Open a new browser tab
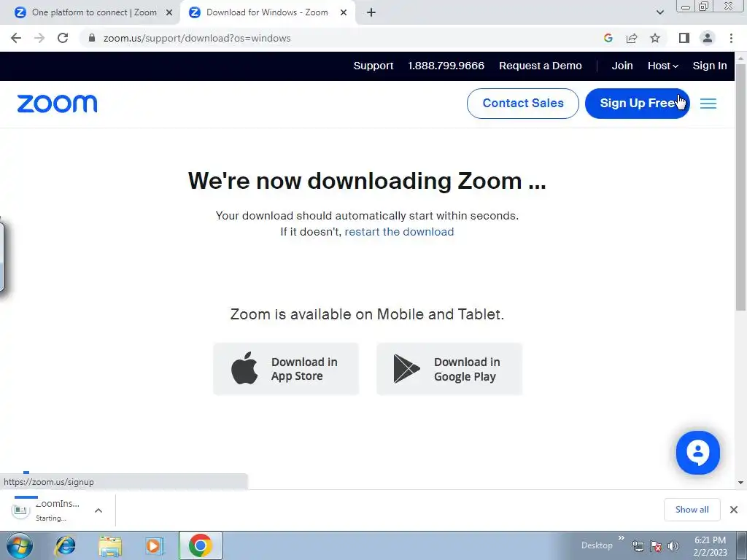This screenshot has width=747, height=560. [371, 13]
